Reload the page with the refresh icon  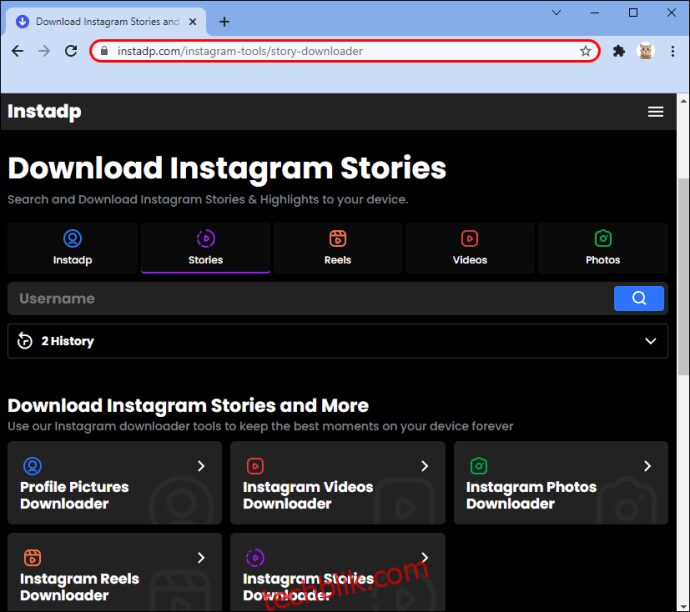pos(71,51)
